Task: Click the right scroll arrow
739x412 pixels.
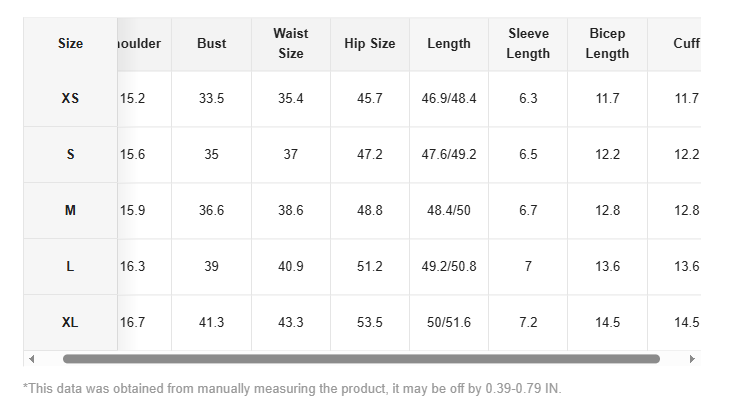Action: pyautogui.click(x=691, y=359)
